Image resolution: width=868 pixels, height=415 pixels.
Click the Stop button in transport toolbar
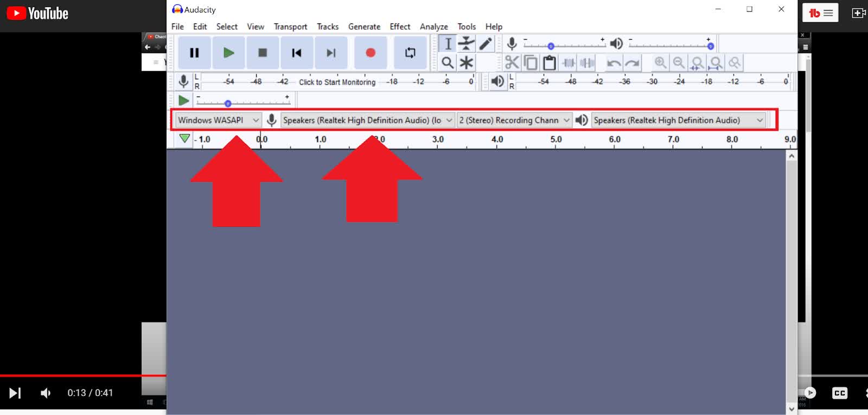[263, 53]
